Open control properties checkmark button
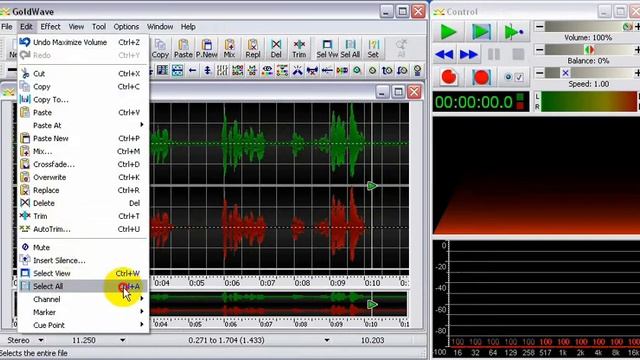Viewport: 640px width, 360px height. coord(513,77)
